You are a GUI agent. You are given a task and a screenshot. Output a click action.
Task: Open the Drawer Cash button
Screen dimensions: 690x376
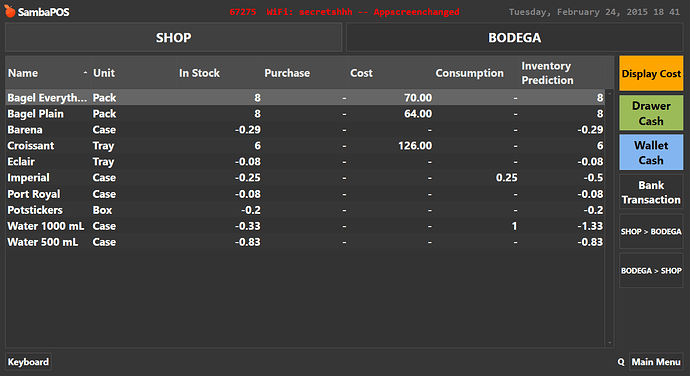point(651,113)
